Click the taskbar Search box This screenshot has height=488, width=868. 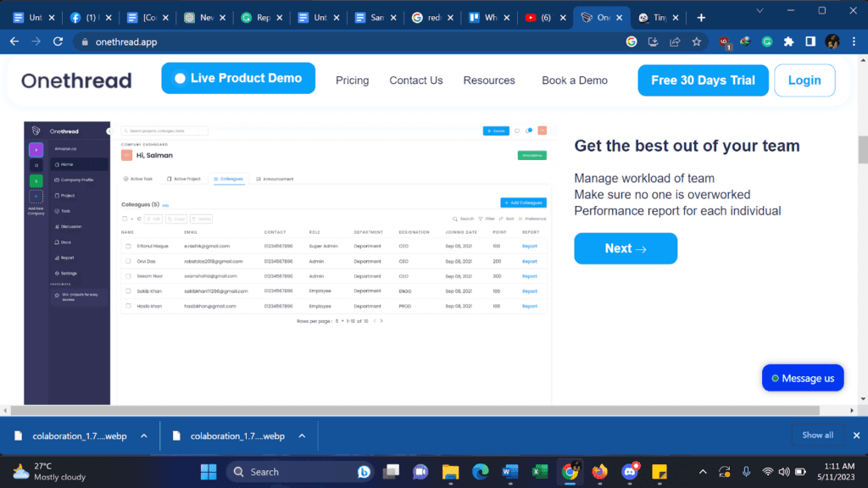(300, 472)
